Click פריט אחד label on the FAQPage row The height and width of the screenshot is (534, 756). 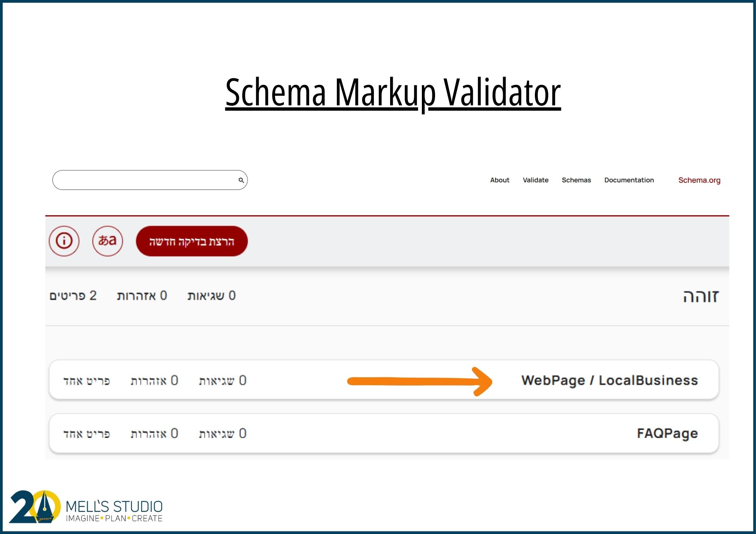(x=86, y=433)
